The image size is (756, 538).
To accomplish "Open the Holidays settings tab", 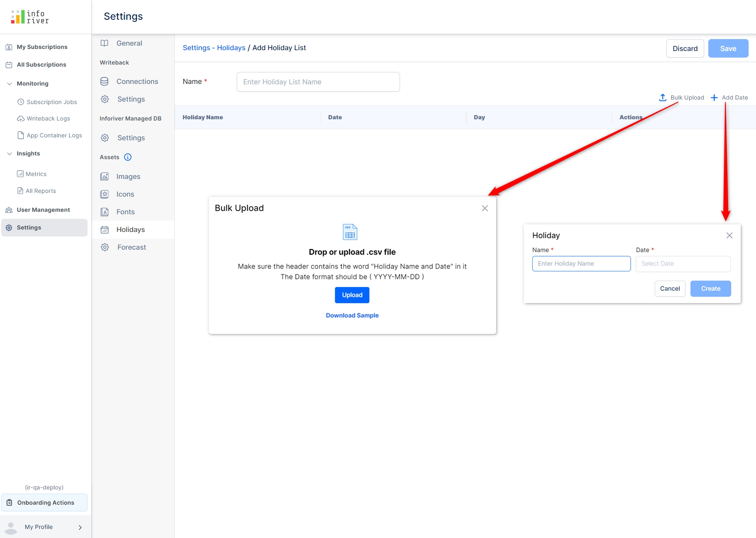I will [x=130, y=230].
